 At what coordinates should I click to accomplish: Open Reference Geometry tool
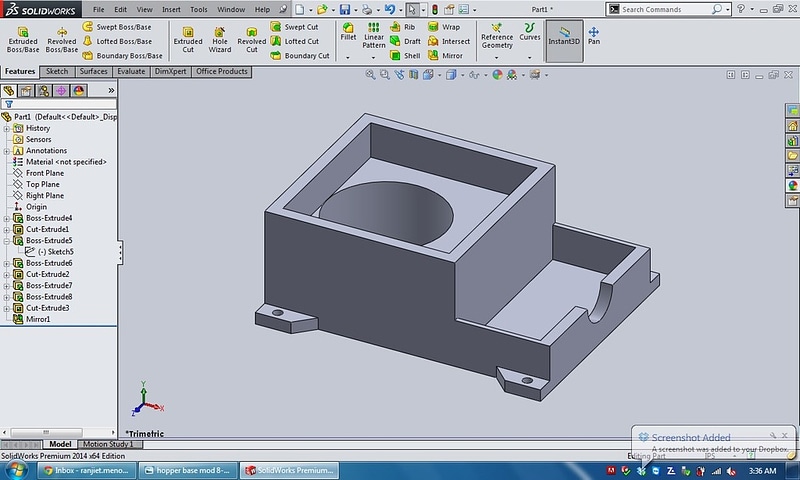(x=496, y=36)
